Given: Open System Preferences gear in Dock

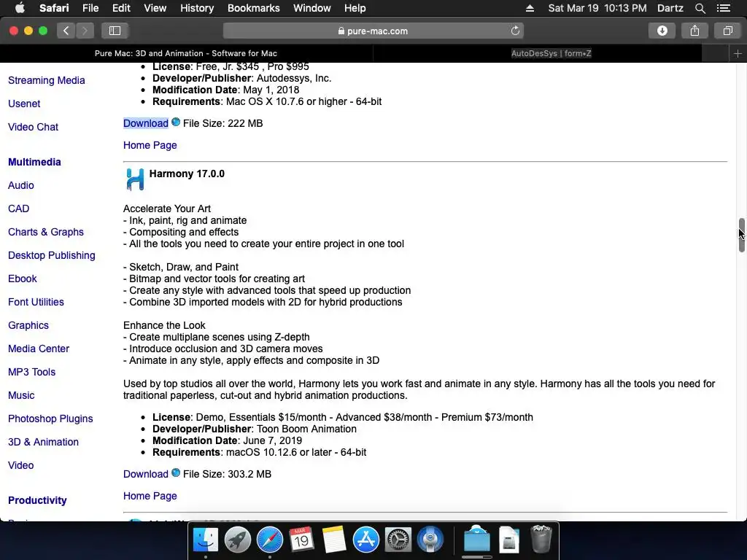Looking at the screenshot, I should [x=398, y=540].
